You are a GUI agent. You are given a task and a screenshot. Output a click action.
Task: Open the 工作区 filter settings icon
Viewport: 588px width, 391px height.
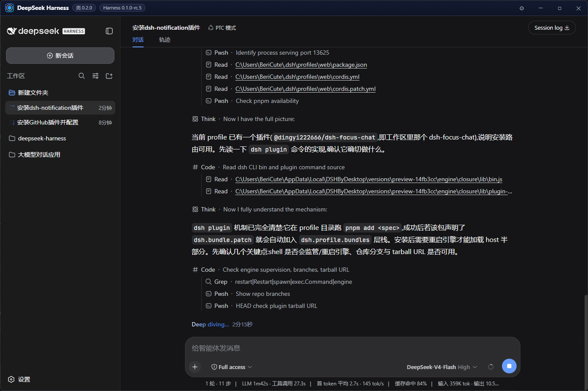pyautogui.click(x=95, y=76)
